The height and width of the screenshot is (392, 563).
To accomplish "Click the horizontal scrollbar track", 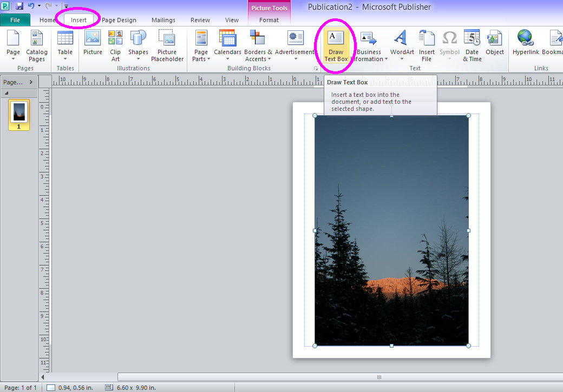I will coord(340,377).
